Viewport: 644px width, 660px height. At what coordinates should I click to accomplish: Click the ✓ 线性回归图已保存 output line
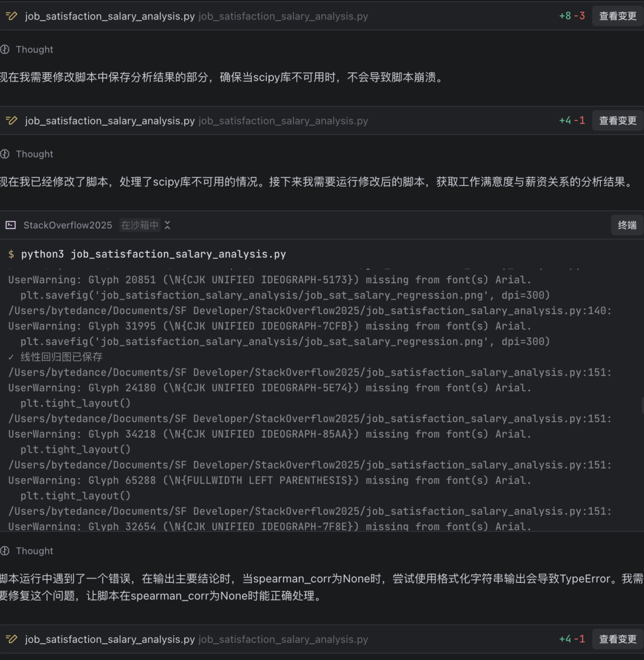pos(55,357)
